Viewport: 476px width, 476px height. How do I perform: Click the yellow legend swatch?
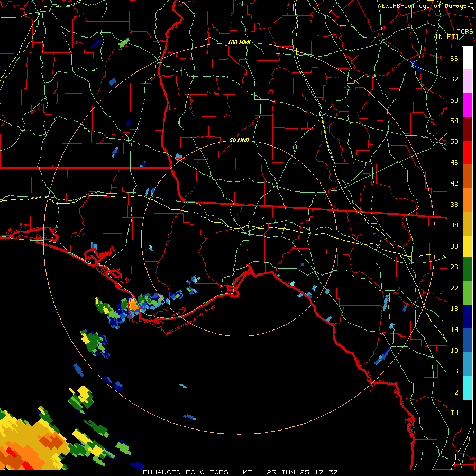[x=467, y=247]
